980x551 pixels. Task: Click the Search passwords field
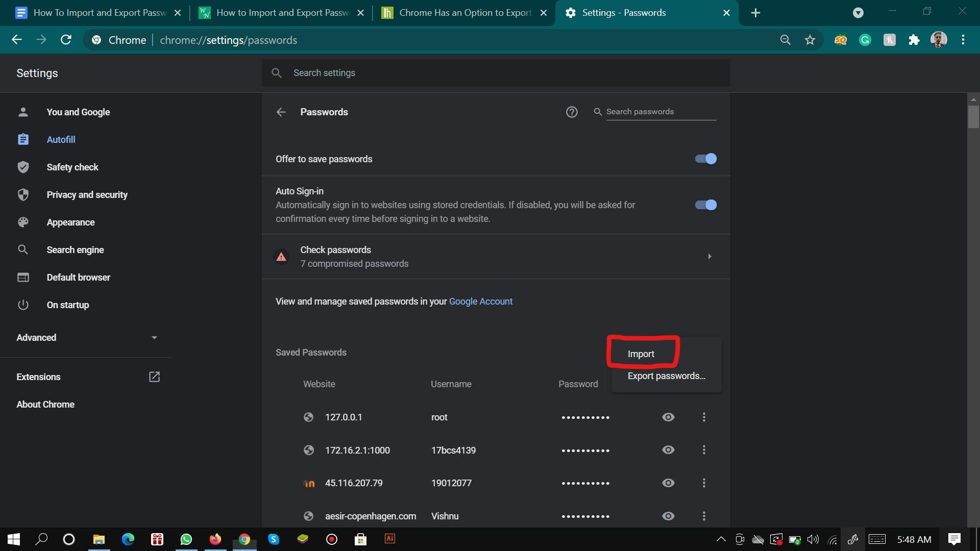pos(660,112)
